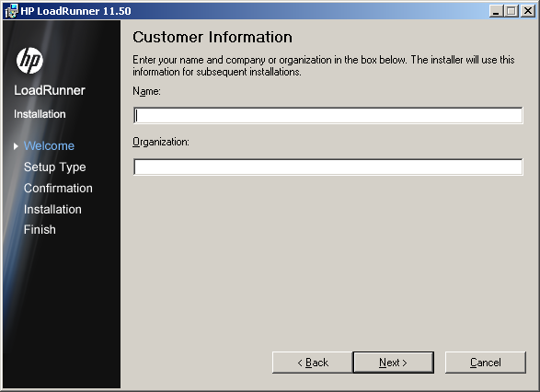Image resolution: width=540 pixels, height=392 pixels.
Task: Cancel the LoadRunner installation
Action: click(x=485, y=363)
